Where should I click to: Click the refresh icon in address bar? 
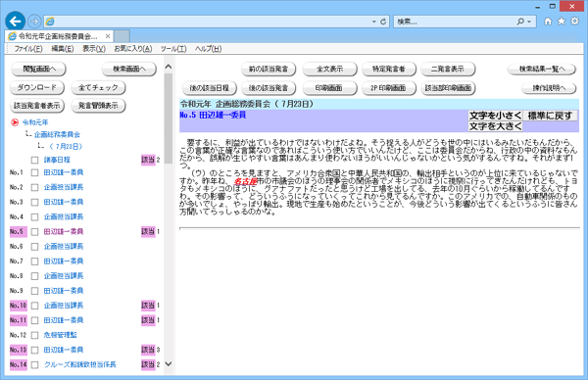(383, 22)
